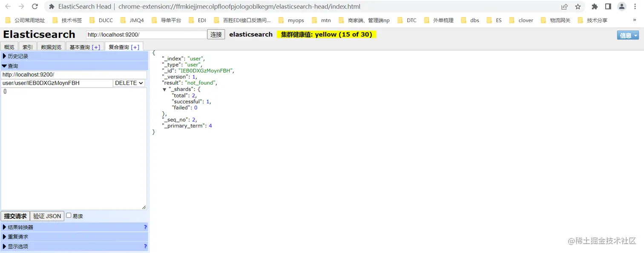Viewport: 644px width, 253px height.
Task: Open the mtn bookmark folder
Action: click(x=322, y=20)
